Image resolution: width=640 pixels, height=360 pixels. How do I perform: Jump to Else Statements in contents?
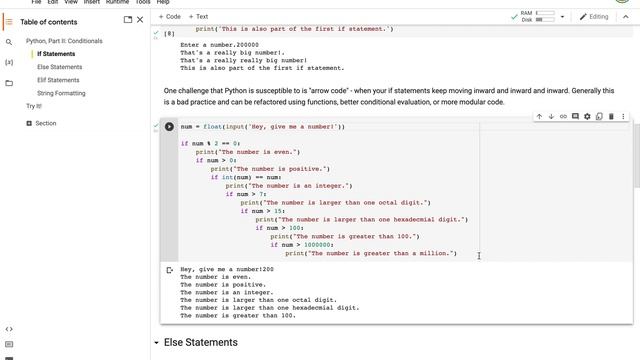(60, 67)
